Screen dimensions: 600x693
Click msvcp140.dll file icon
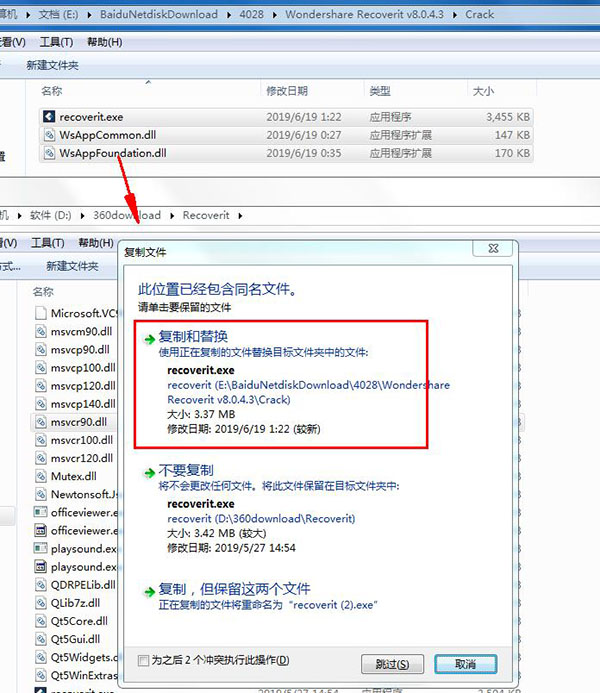tap(41, 404)
